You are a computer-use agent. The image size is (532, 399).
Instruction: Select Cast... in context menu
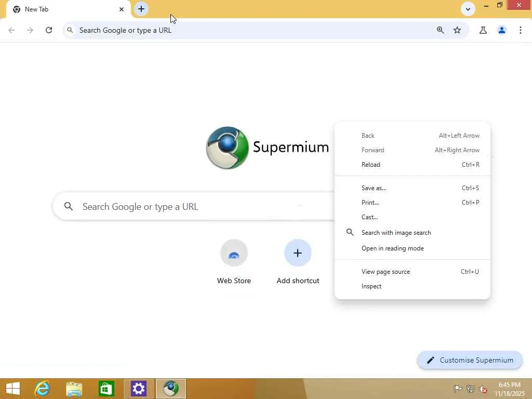[x=412, y=217]
